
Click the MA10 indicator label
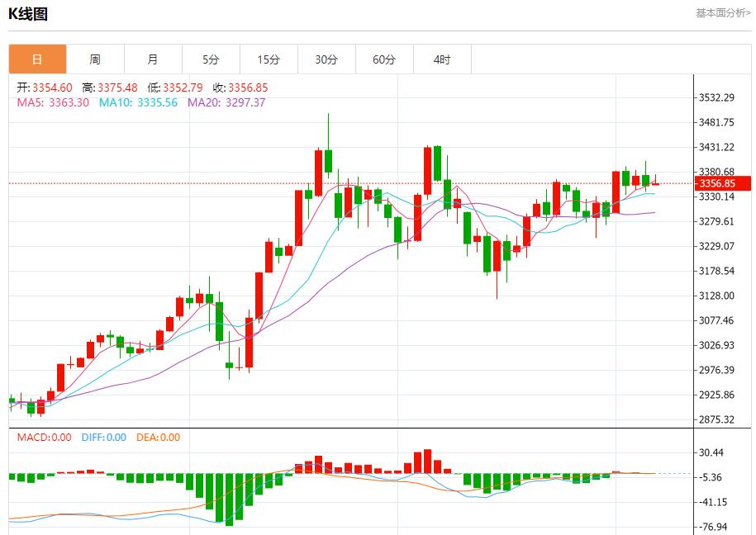point(138,103)
